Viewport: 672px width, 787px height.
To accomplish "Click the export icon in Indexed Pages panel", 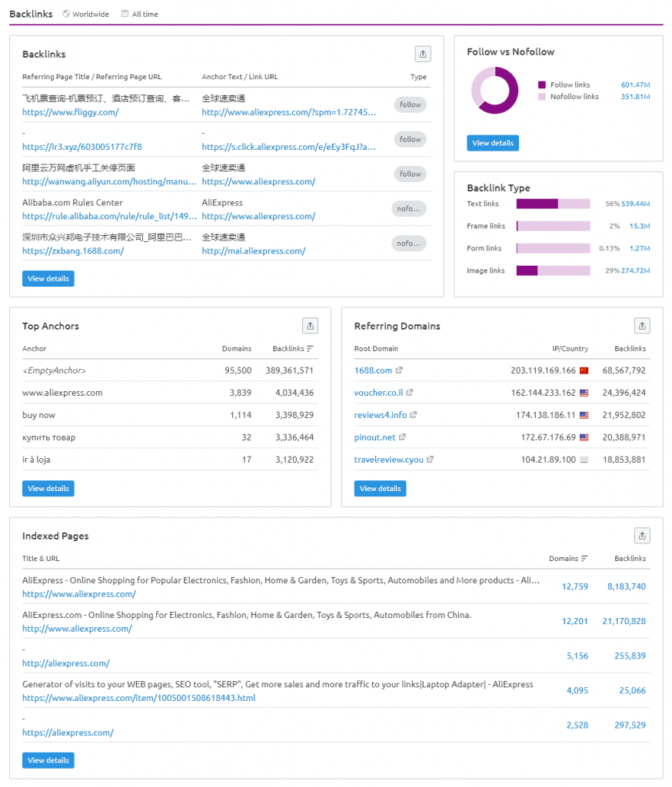I will [642, 536].
